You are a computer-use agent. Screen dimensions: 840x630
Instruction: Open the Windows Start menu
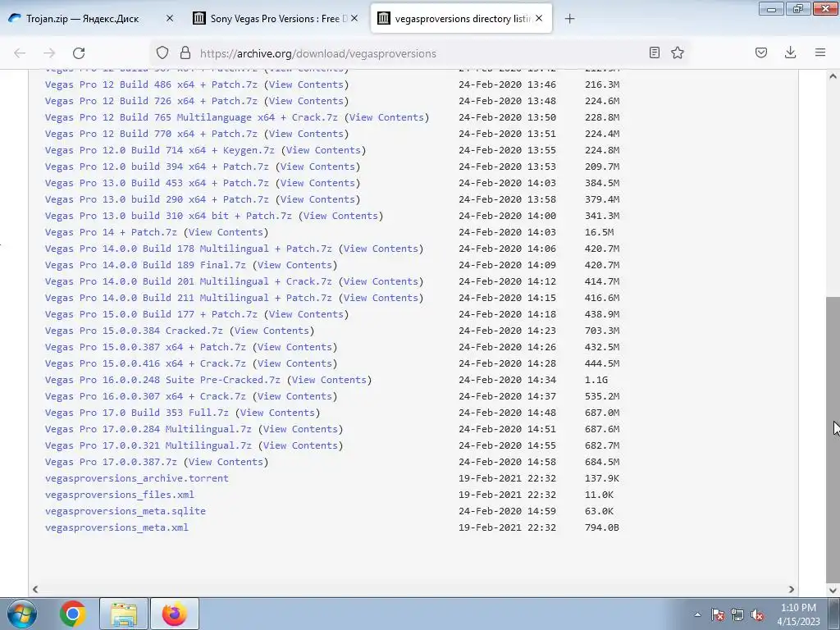(21, 614)
